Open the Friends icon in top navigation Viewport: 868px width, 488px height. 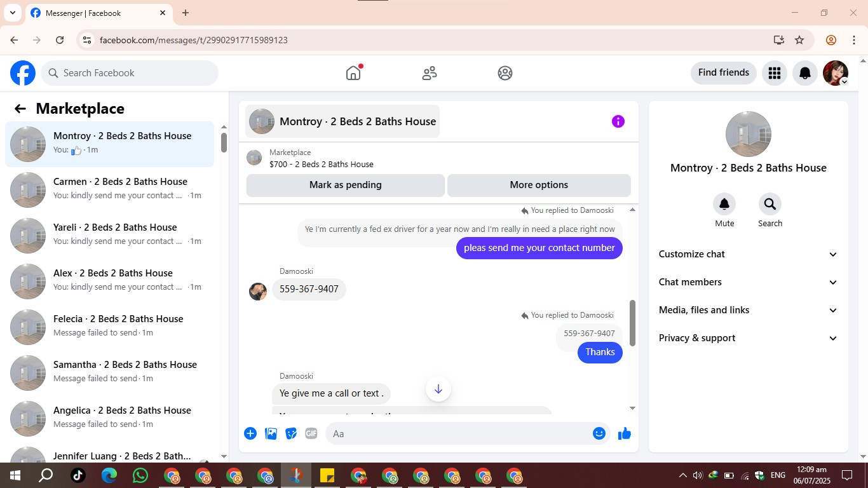tap(430, 73)
